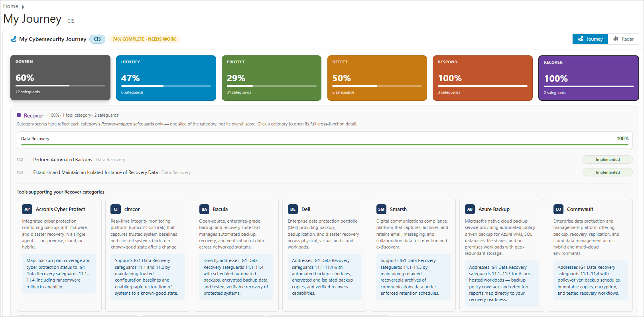Click the CI icon for cimcor

point(116,209)
